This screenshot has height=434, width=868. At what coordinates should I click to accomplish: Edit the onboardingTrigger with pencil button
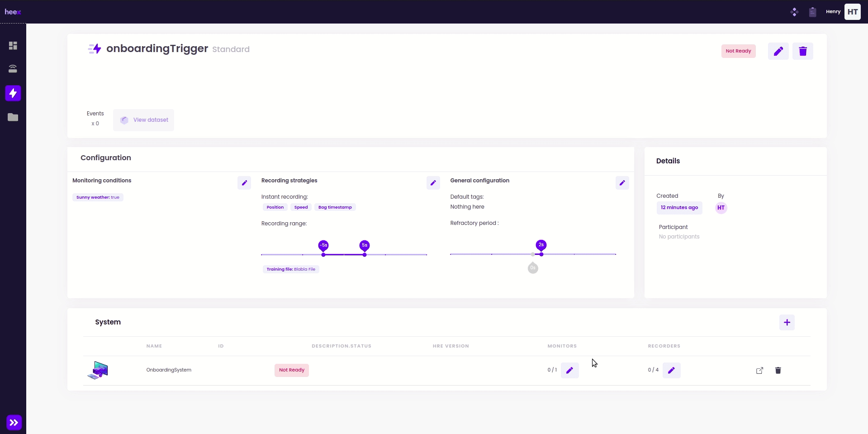click(778, 51)
